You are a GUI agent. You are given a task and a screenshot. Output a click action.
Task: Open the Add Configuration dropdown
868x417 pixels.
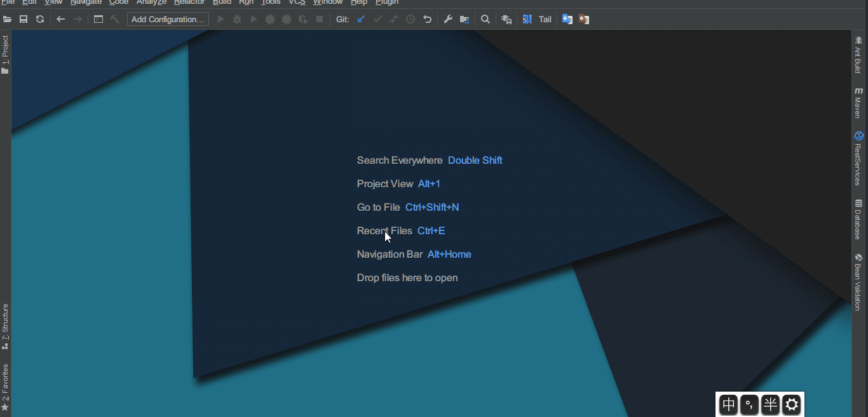point(168,19)
